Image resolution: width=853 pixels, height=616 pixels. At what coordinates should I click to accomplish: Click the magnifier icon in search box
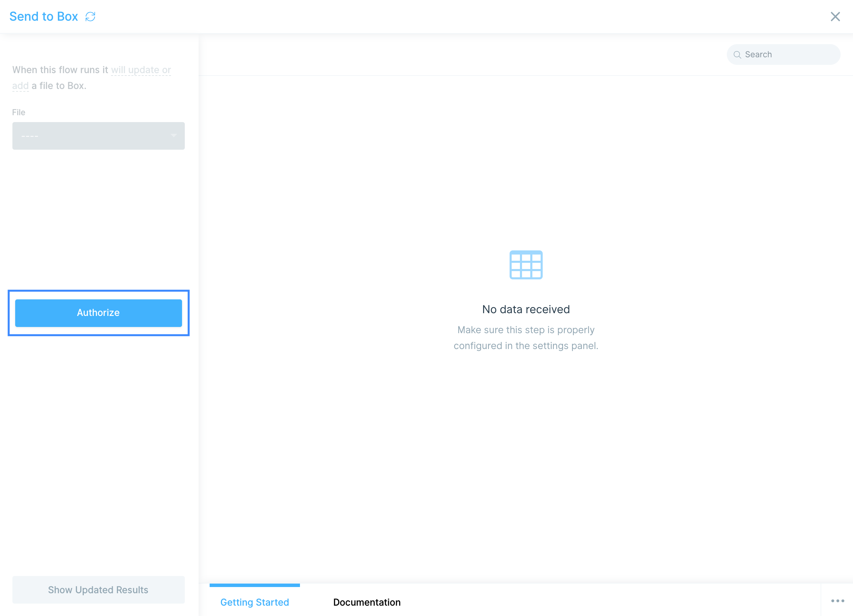point(737,55)
